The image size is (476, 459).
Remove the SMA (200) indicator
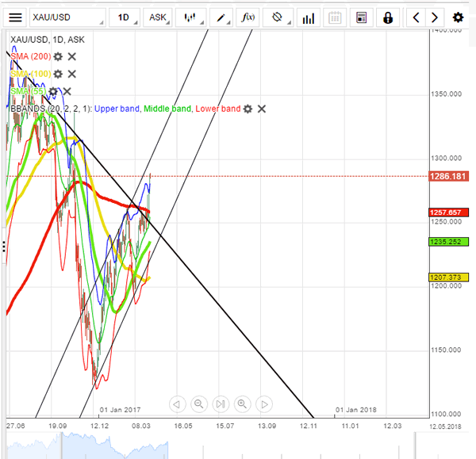[x=72, y=56]
